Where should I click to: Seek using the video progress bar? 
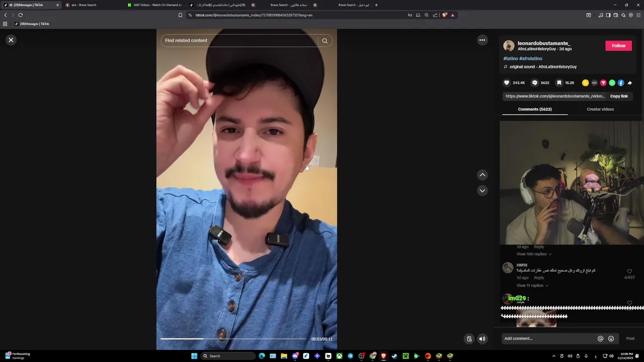coord(234,339)
